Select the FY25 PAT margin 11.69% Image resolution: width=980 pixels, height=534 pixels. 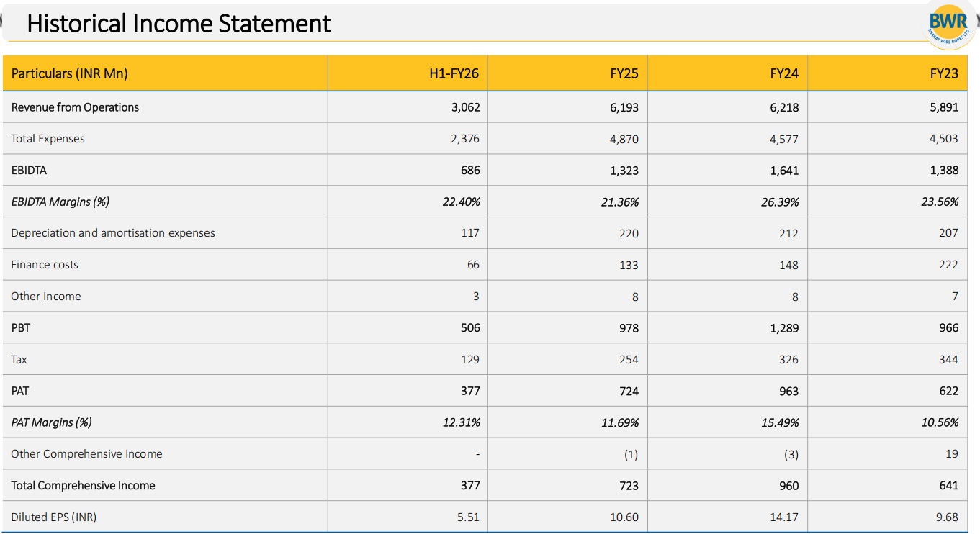tap(619, 423)
